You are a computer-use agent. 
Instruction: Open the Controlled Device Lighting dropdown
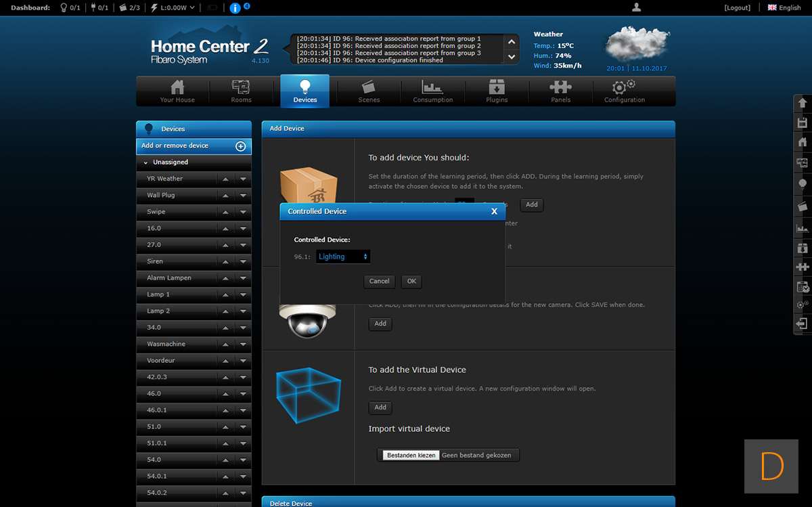click(x=343, y=257)
